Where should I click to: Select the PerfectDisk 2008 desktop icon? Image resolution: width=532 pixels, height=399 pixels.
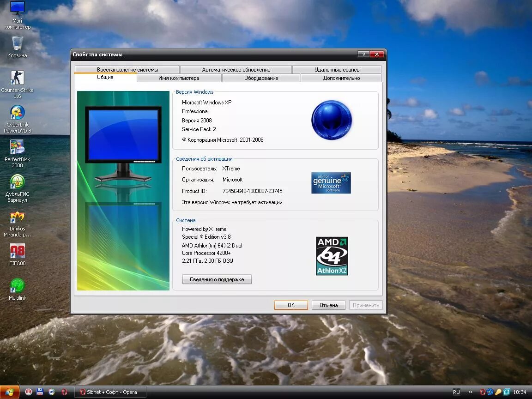coord(17,154)
